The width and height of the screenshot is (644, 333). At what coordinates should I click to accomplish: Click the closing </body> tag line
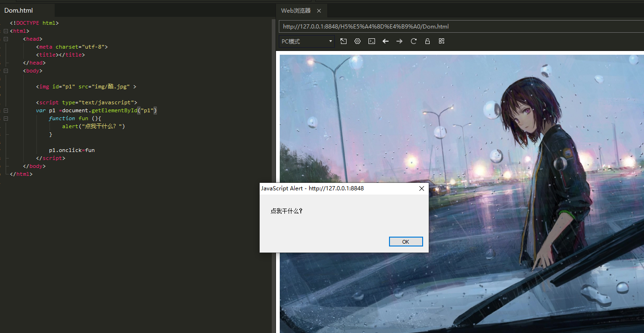[x=34, y=166]
